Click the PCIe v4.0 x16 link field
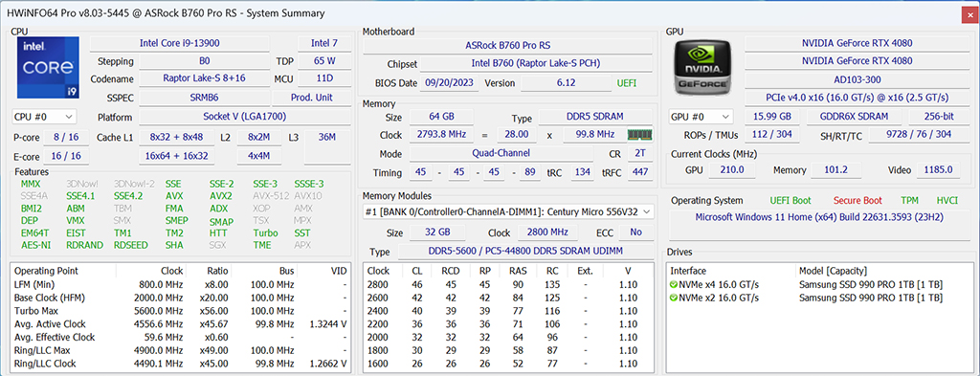 (x=857, y=98)
